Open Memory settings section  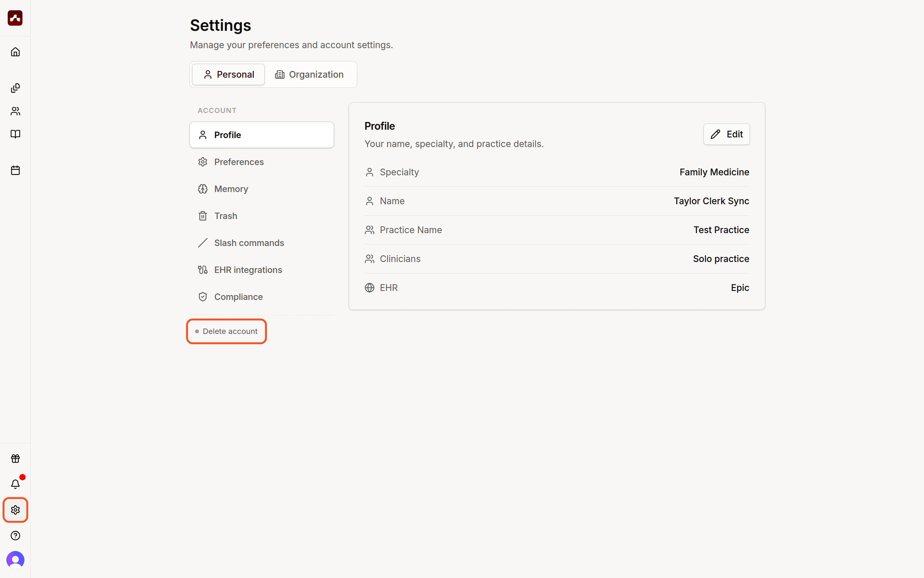coord(261,189)
